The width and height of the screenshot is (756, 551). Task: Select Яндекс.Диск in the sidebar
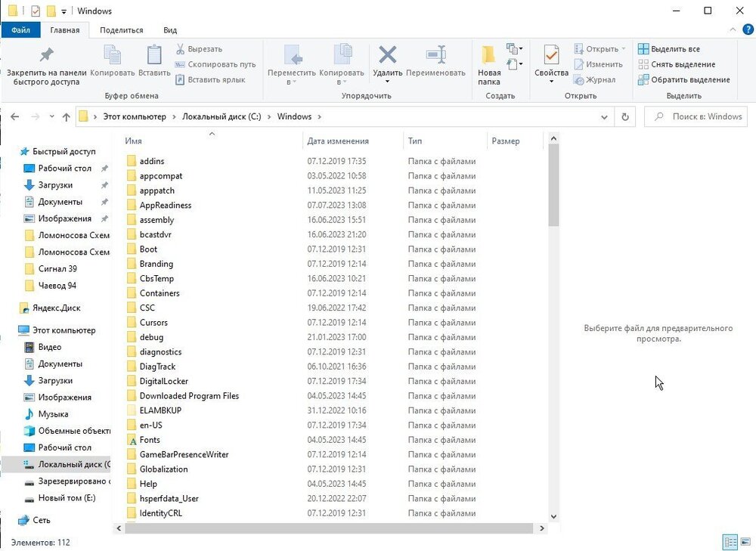57,308
